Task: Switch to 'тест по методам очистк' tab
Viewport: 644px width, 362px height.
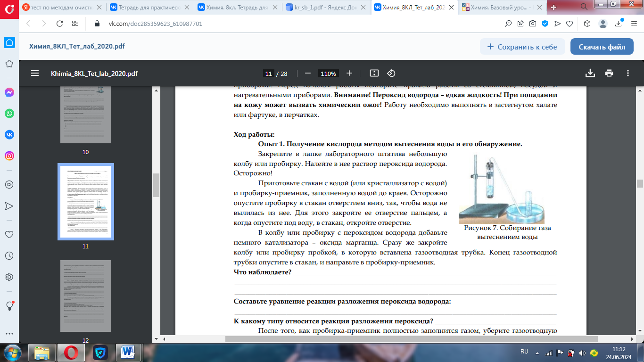Action: click(63, 7)
